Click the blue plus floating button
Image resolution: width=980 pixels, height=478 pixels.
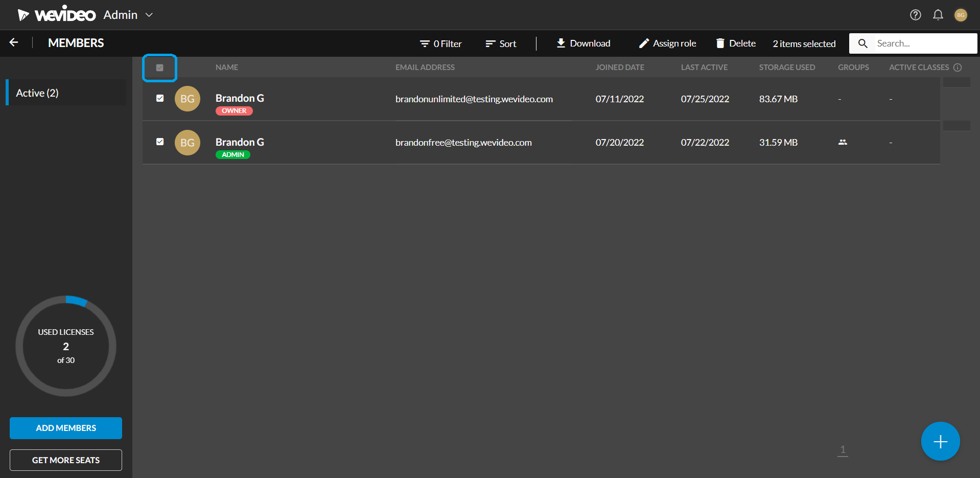(941, 441)
